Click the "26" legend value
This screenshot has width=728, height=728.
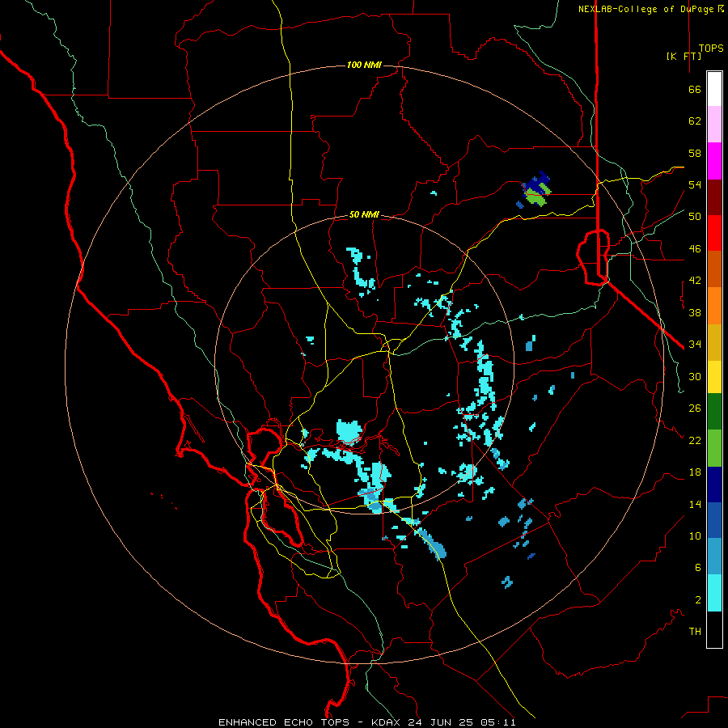click(695, 408)
